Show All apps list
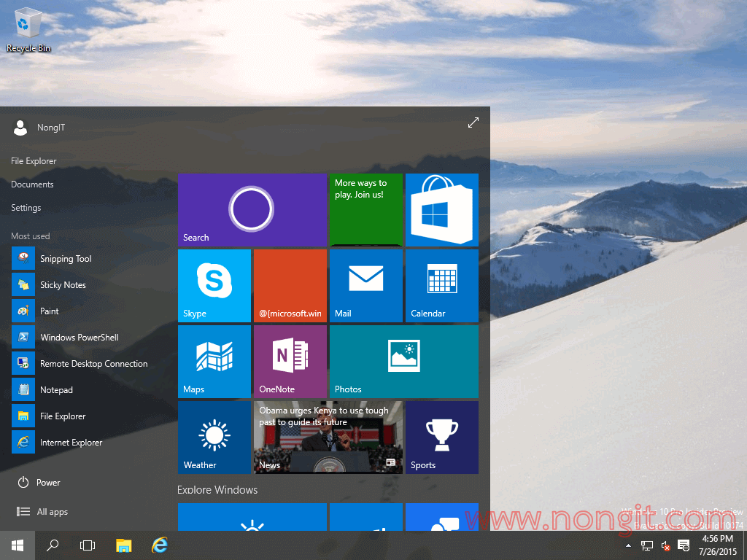The image size is (747, 560). [x=42, y=511]
